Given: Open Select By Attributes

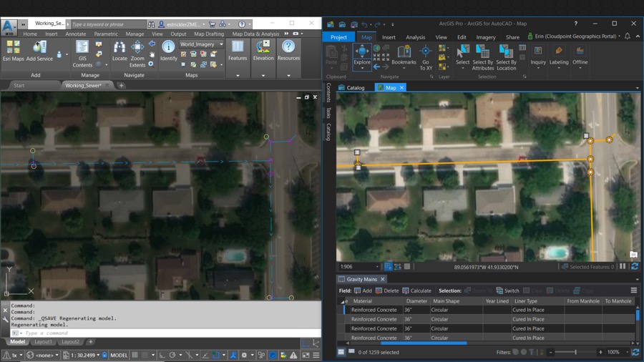Looking at the screenshot, I should pyautogui.click(x=482, y=58).
